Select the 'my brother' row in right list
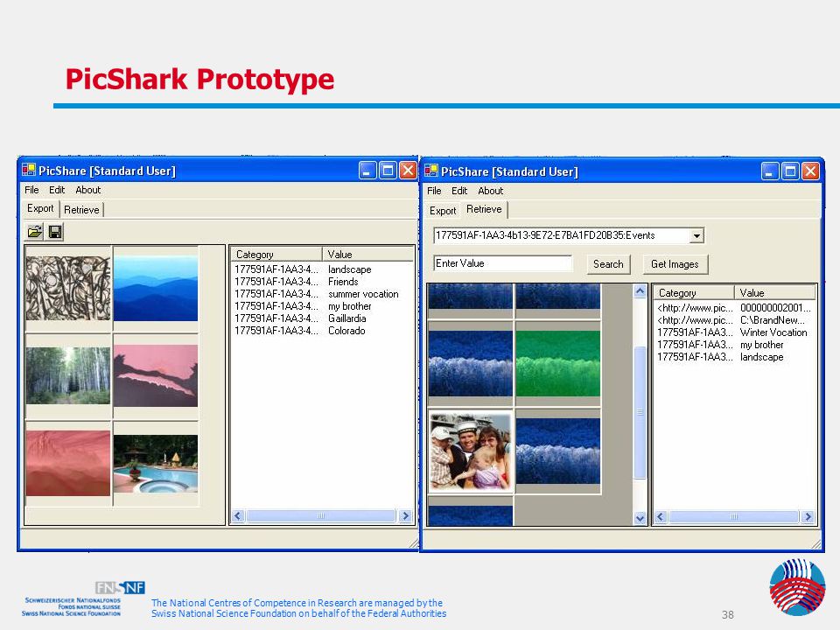Viewport: 840px width, 630px height. coord(734,345)
